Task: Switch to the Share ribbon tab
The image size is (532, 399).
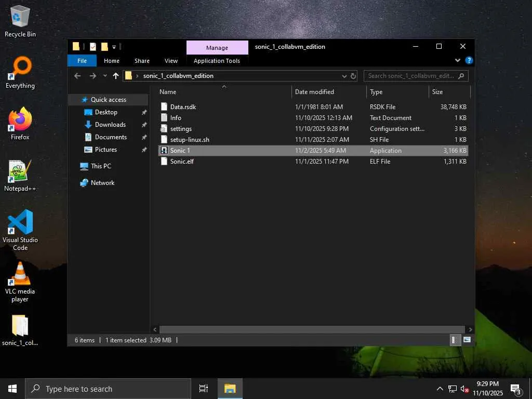Action: (x=142, y=61)
